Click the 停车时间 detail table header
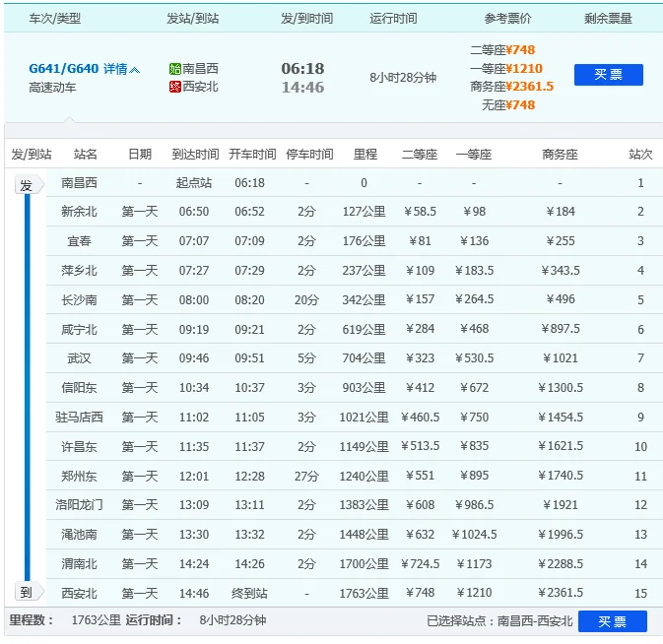 coord(309,155)
